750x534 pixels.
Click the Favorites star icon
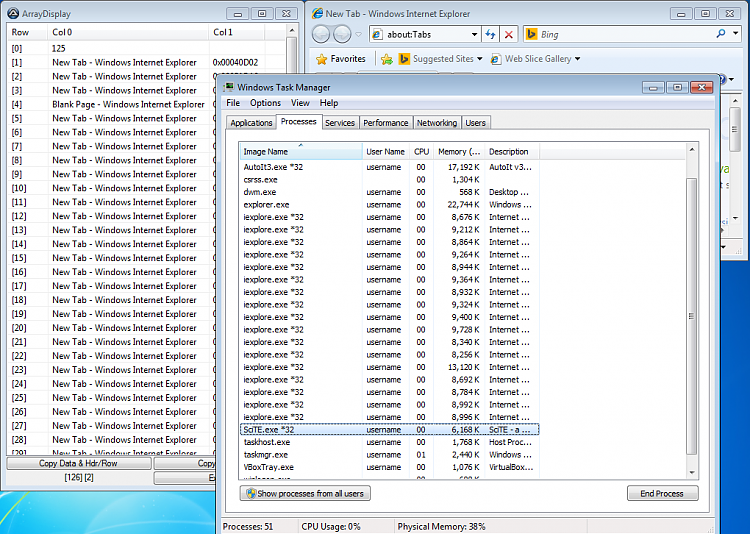point(322,59)
